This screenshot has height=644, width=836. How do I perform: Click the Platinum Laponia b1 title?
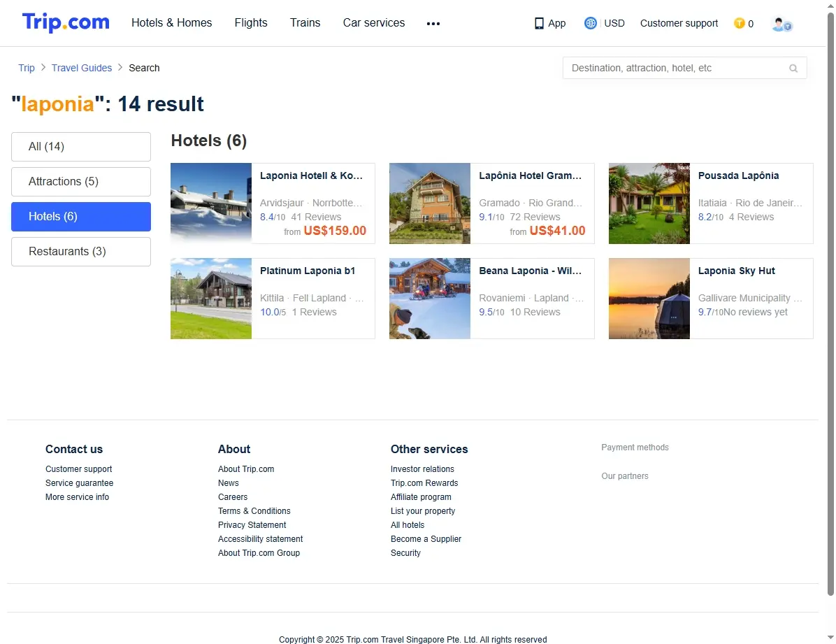tap(308, 271)
